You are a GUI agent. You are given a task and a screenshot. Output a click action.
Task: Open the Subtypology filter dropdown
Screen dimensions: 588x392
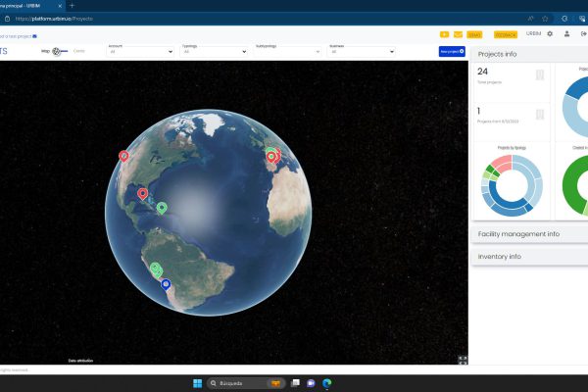click(288, 51)
